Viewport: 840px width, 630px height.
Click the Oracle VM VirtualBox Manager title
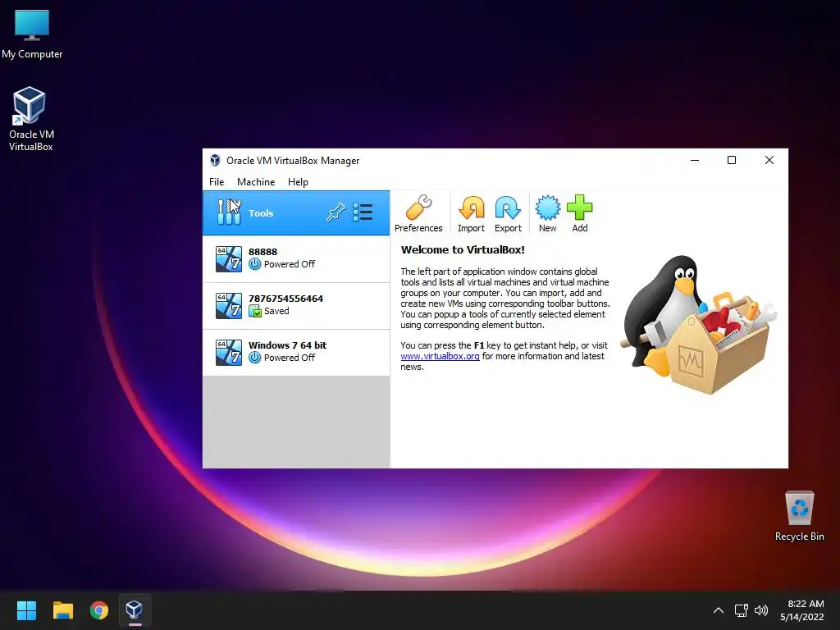pos(293,161)
